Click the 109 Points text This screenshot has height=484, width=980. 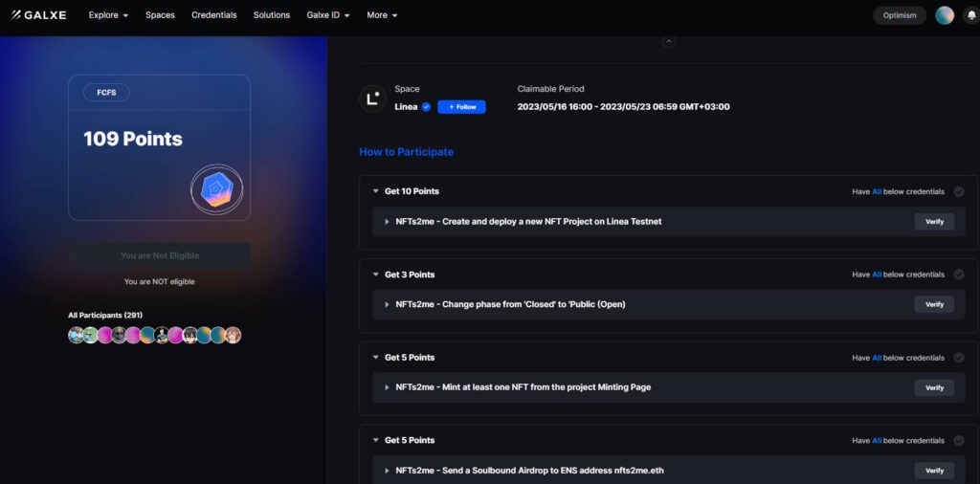[133, 139]
